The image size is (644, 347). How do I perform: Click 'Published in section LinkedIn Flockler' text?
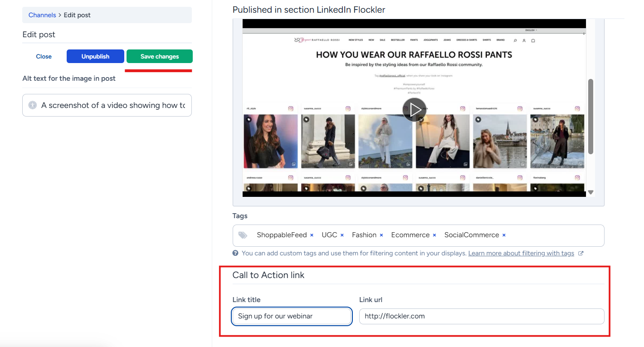[x=309, y=10]
